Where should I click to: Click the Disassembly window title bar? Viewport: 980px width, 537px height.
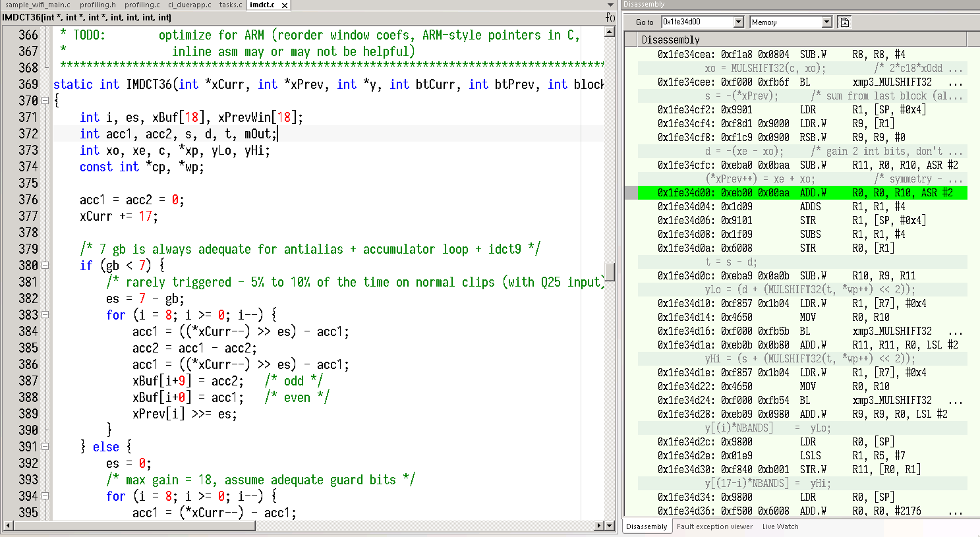800,5
